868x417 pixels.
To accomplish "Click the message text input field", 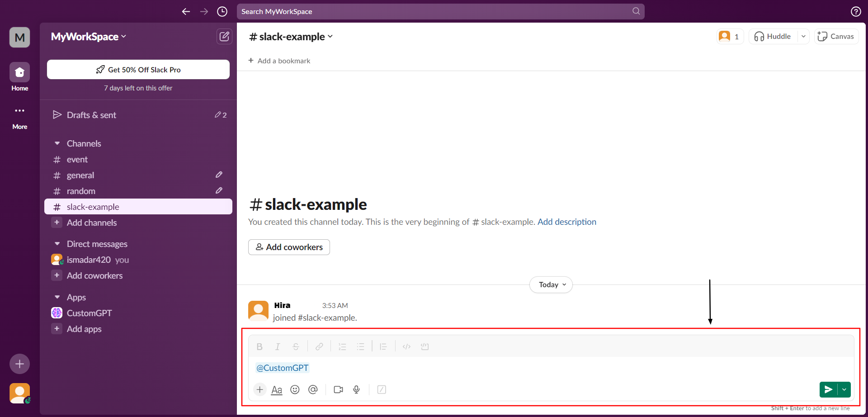I will click(551, 368).
